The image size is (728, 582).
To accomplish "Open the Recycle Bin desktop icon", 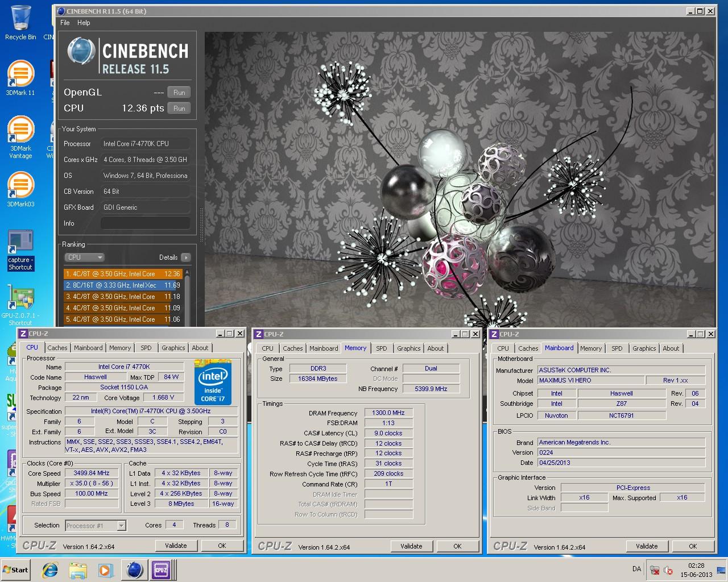I will (20, 23).
